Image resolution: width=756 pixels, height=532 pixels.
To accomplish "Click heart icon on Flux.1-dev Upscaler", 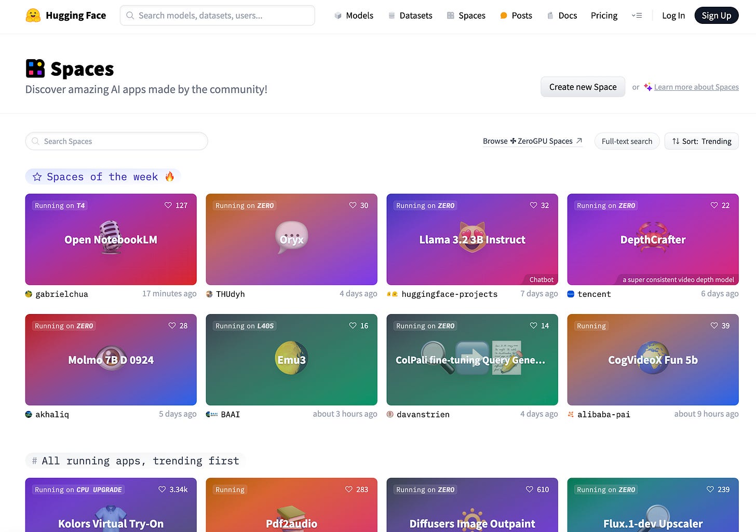I will click(710, 489).
